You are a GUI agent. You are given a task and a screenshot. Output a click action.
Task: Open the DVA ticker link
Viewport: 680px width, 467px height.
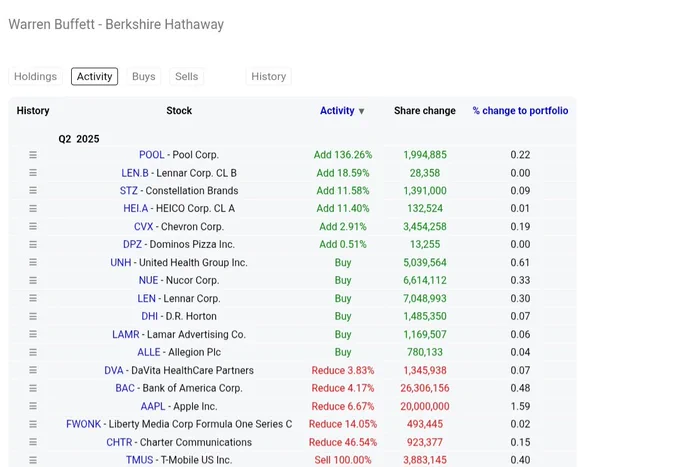pyautogui.click(x=114, y=370)
